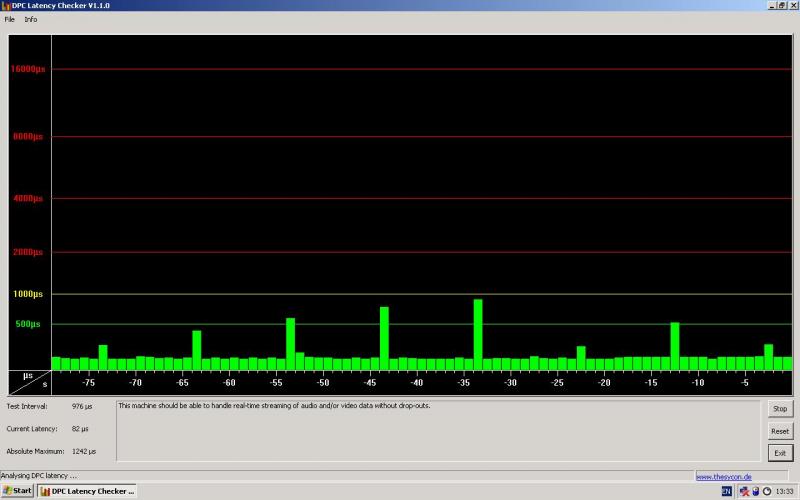800x500 pixels.
Task: Click the -50 time axis label
Action: (323, 383)
